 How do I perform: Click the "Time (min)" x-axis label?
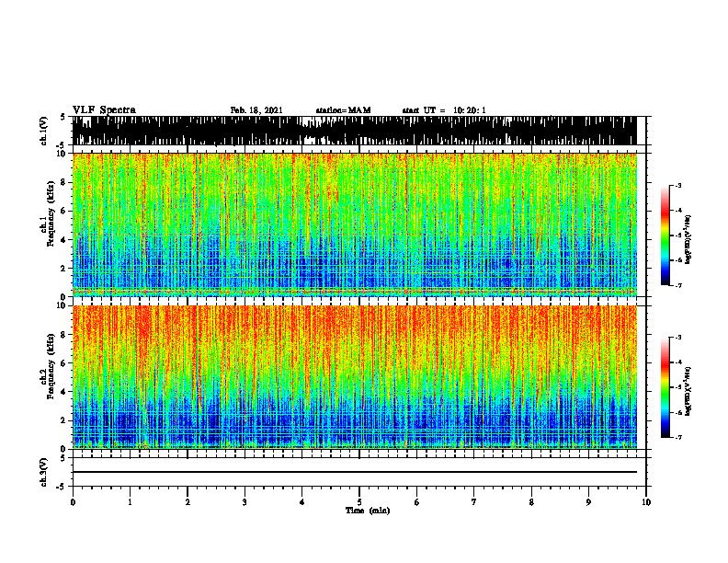coord(368,511)
